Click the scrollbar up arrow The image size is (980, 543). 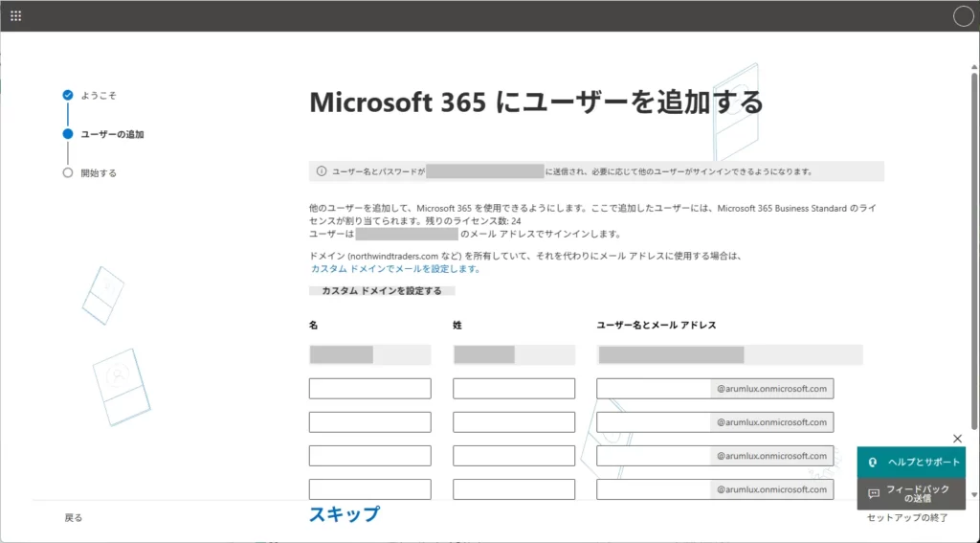tap(974, 67)
